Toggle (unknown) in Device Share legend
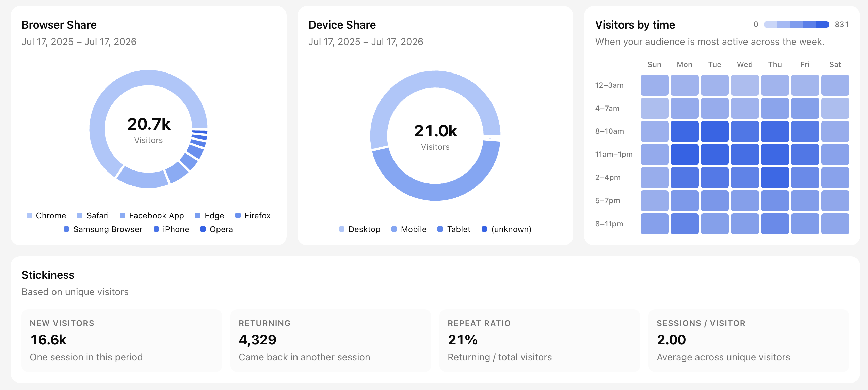Viewport: 868px width, 390px height. pos(507,229)
